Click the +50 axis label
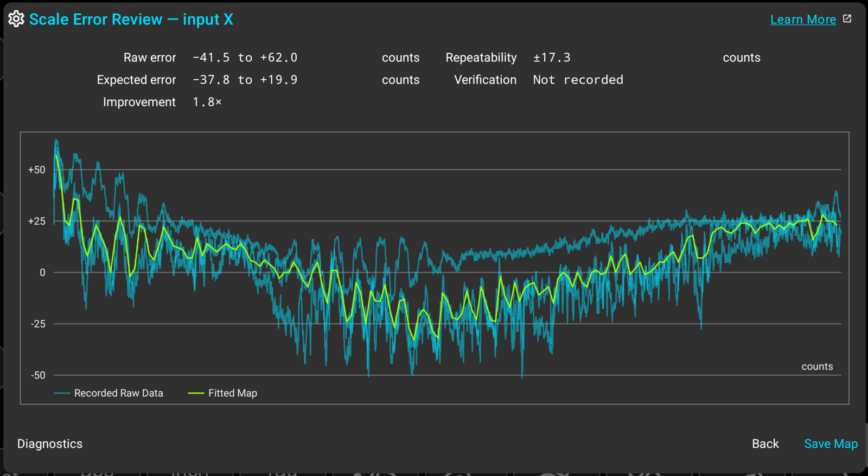The image size is (868, 476). click(37, 170)
